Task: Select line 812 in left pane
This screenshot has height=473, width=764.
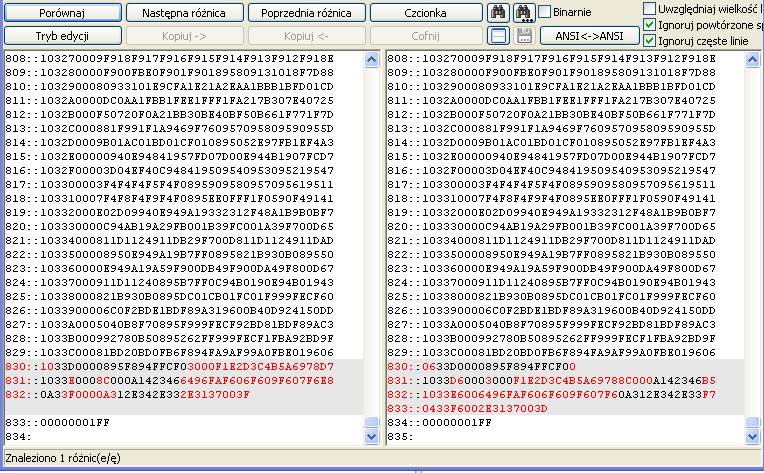Action: (170, 114)
